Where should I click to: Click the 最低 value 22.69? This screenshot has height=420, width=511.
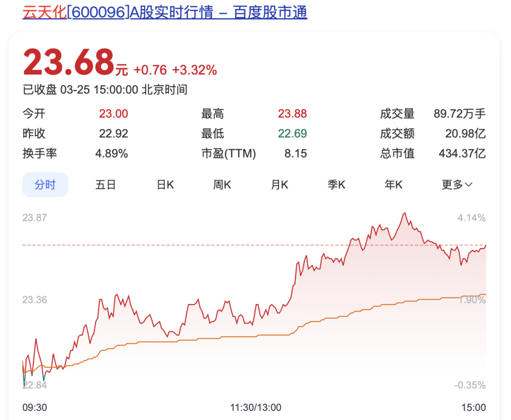point(292,134)
